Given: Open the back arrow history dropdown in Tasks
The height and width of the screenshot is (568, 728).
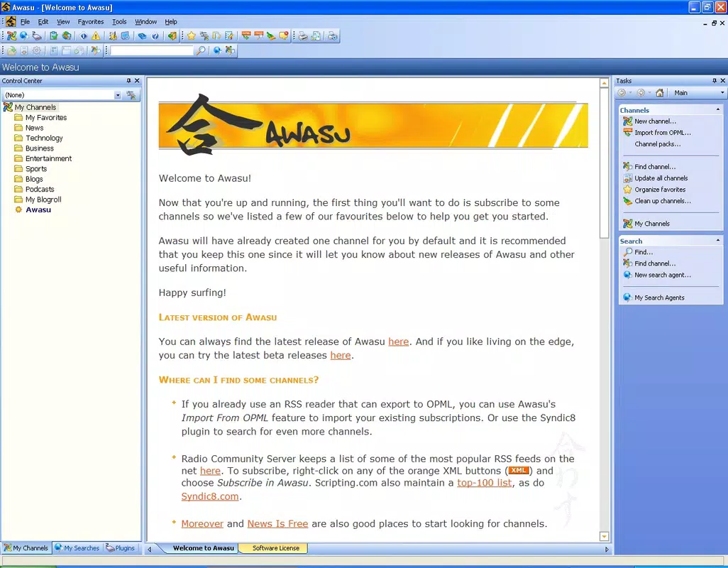Looking at the screenshot, I should pos(631,92).
